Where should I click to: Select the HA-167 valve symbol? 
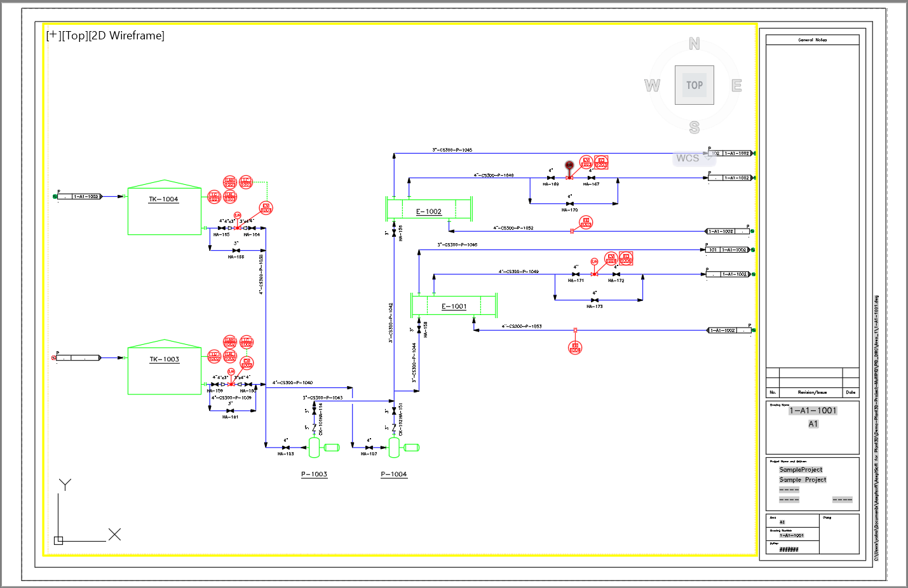tap(592, 178)
